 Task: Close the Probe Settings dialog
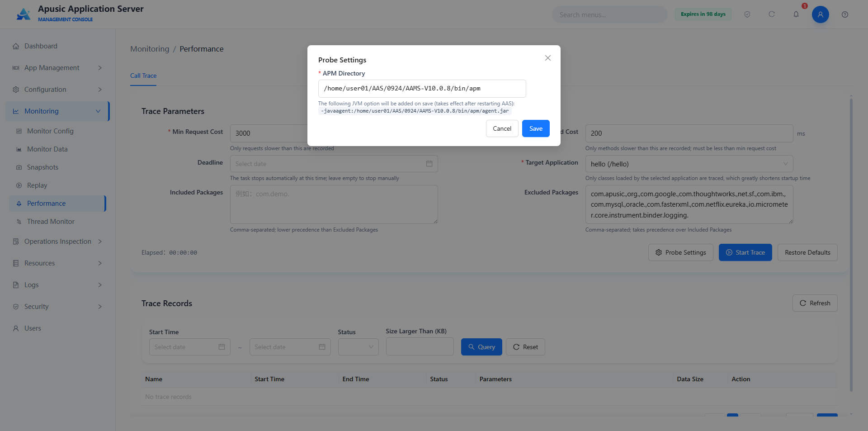[547, 58]
